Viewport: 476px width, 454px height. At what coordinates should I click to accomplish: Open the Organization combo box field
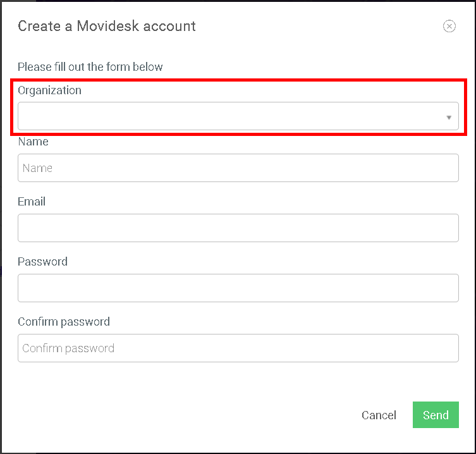pyautogui.click(x=238, y=116)
